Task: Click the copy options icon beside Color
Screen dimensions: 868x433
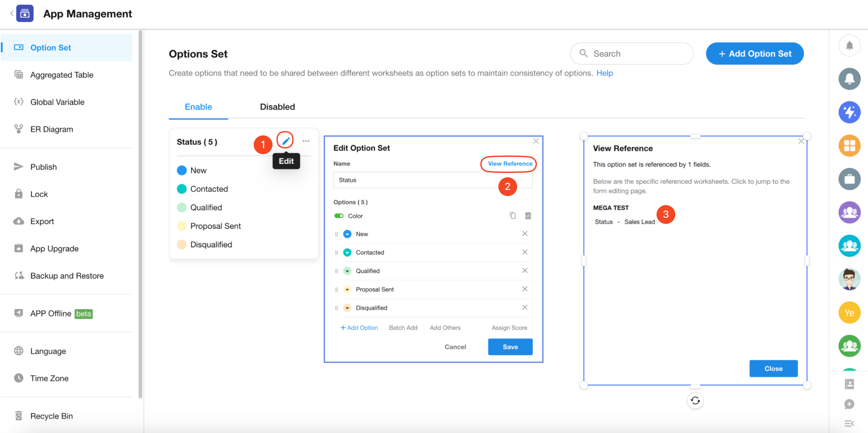Action: (512, 215)
